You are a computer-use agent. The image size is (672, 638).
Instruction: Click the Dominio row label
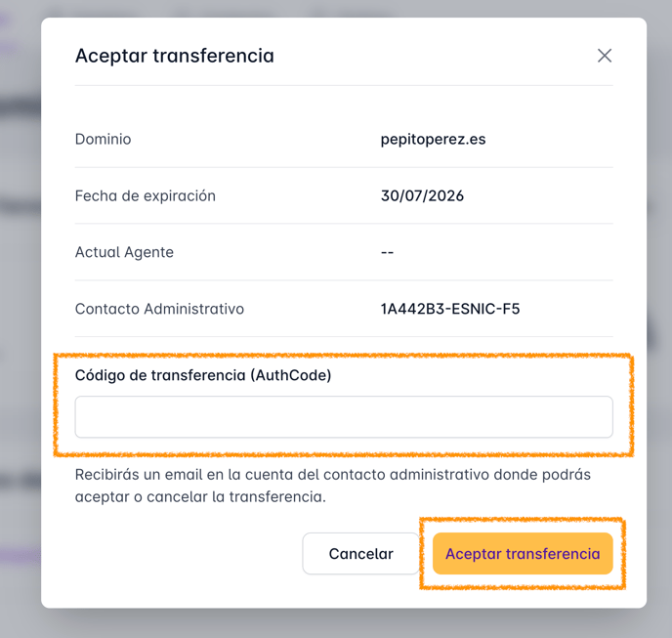click(x=103, y=140)
